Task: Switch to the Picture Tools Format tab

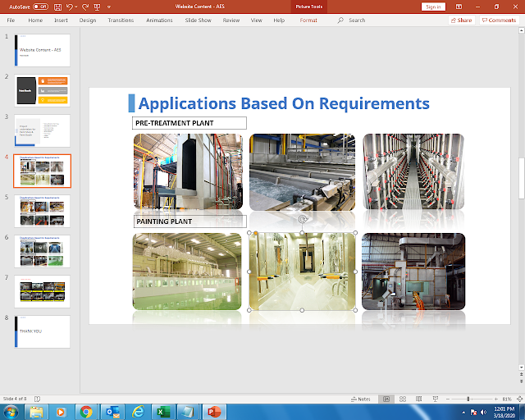Action: (x=308, y=20)
